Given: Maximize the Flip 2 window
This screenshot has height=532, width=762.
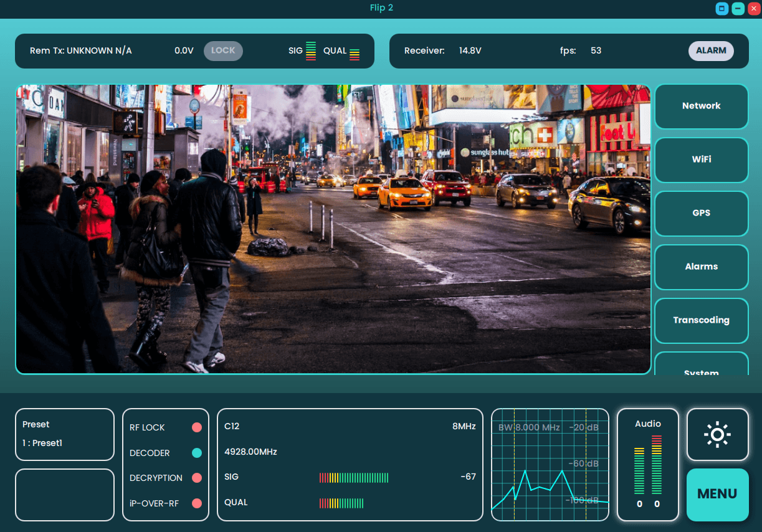Looking at the screenshot, I should (x=722, y=9).
